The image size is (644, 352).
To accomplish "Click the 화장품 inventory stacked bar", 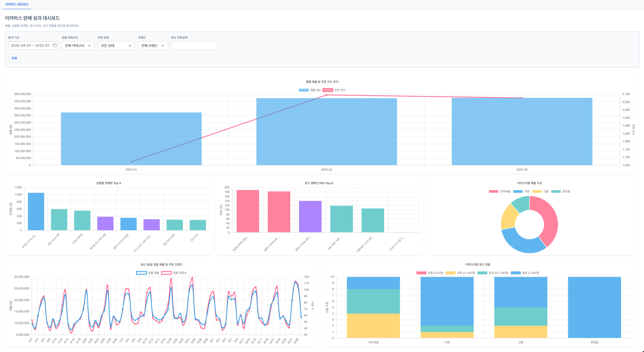I will pyautogui.click(x=594, y=307).
